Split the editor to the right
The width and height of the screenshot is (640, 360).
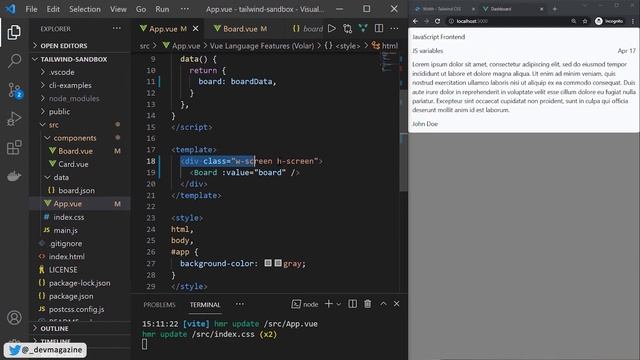pos(379,28)
